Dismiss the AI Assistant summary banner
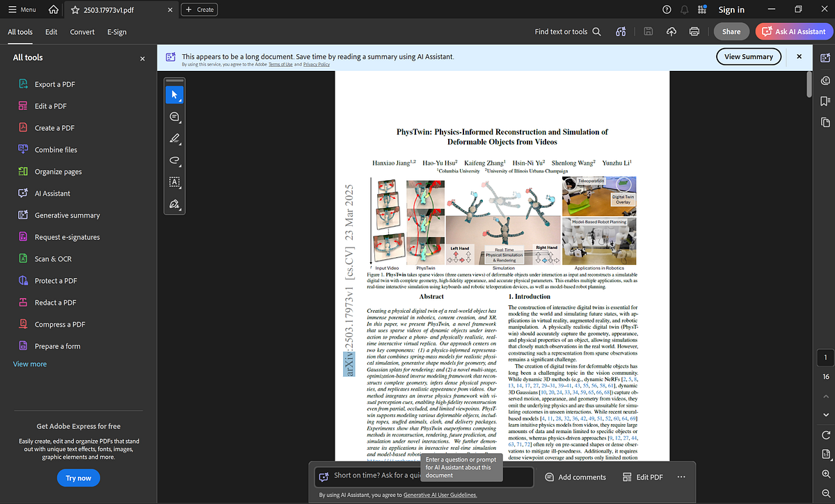The image size is (835, 504). [x=799, y=56]
